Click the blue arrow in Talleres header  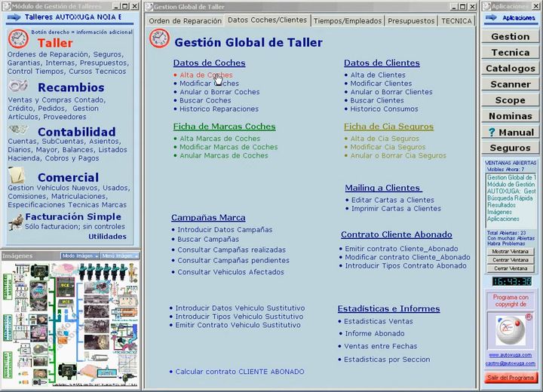click(14, 17)
